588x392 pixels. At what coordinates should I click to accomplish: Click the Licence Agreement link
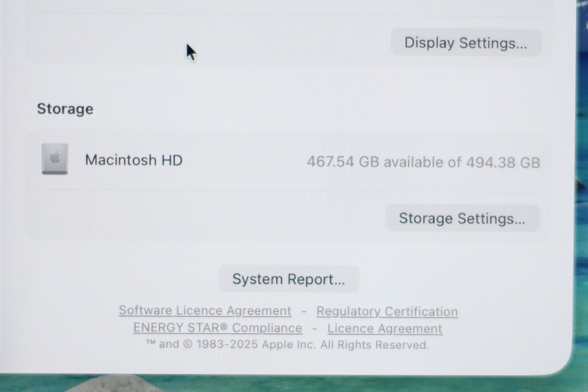(384, 328)
